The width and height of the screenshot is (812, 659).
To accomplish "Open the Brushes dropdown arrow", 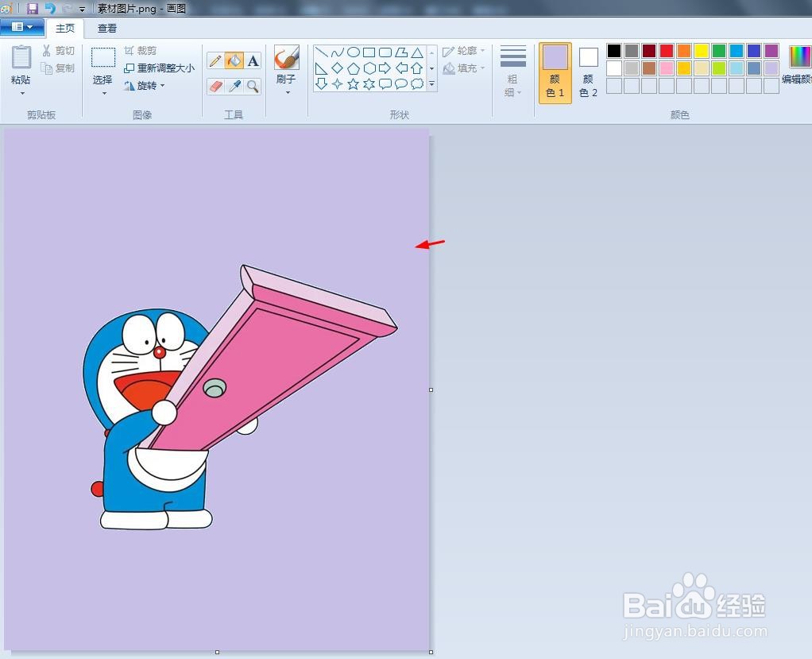I will [x=288, y=93].
